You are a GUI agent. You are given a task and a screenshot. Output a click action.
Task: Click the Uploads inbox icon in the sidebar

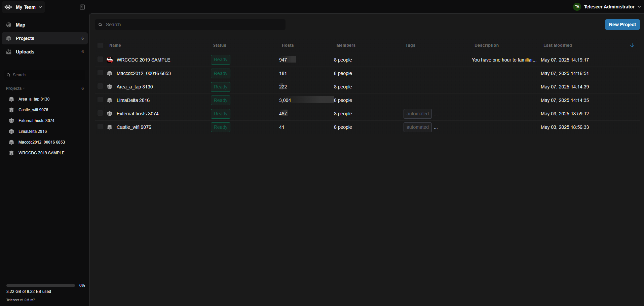click(9, 52)
